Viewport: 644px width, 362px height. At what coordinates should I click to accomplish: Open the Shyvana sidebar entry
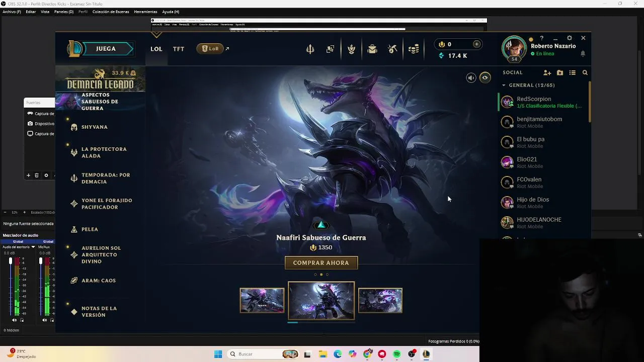[x=95, y=127]
